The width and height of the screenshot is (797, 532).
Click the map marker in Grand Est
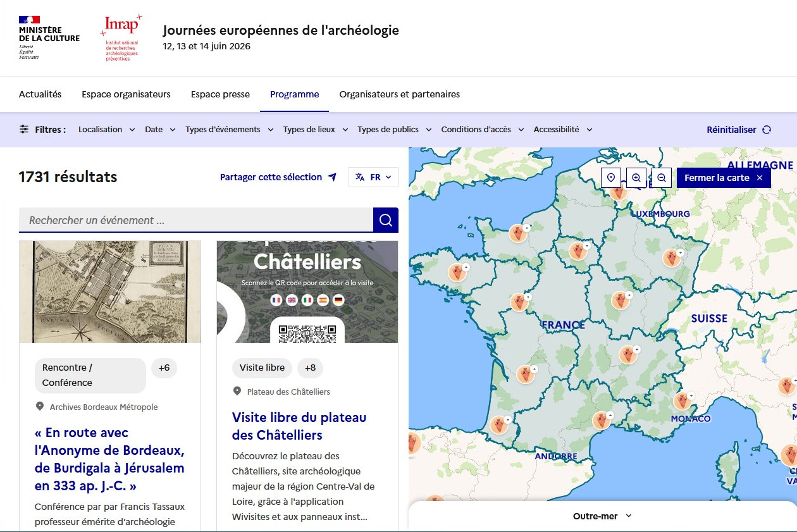(672, 258)
